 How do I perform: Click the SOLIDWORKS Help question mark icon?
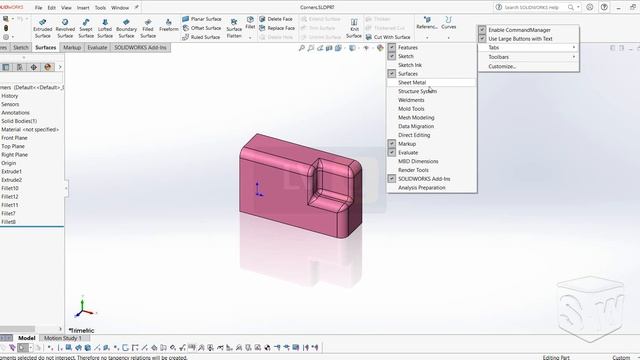604,7
